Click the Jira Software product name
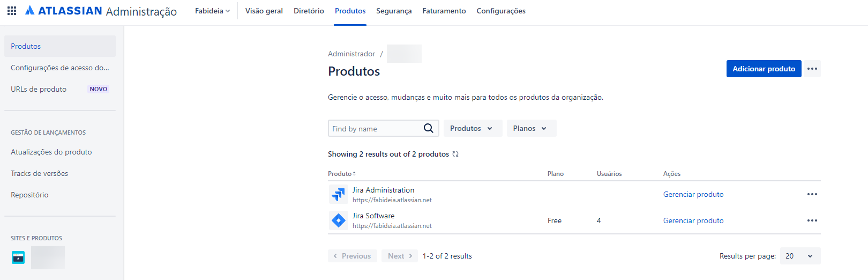 tap(373, 216)
